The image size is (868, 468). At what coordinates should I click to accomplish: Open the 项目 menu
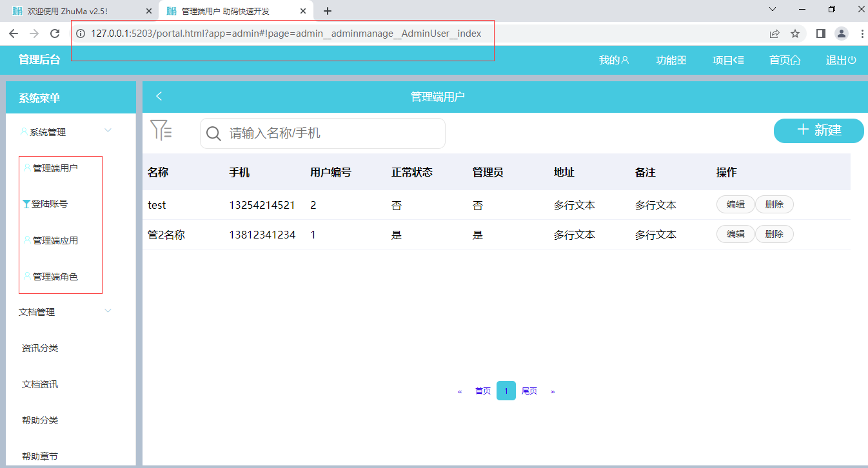tap(728, 60)
